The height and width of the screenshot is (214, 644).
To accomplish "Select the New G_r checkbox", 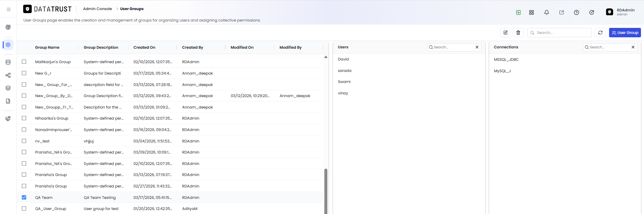I will pos(24,73).
